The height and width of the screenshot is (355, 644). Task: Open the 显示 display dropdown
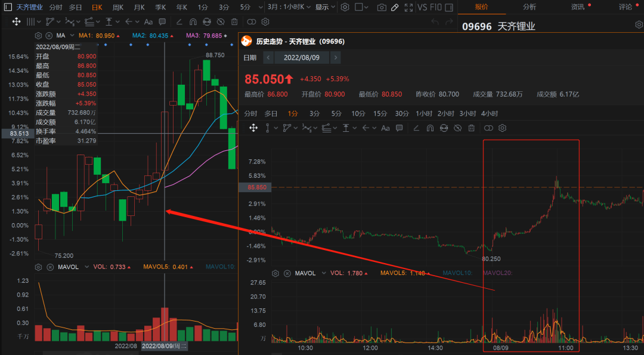(x=325, y=7)
